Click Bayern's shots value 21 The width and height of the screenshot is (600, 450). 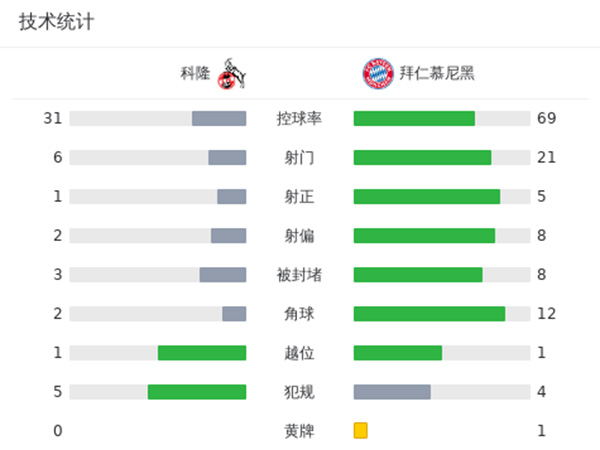[546, 158]
